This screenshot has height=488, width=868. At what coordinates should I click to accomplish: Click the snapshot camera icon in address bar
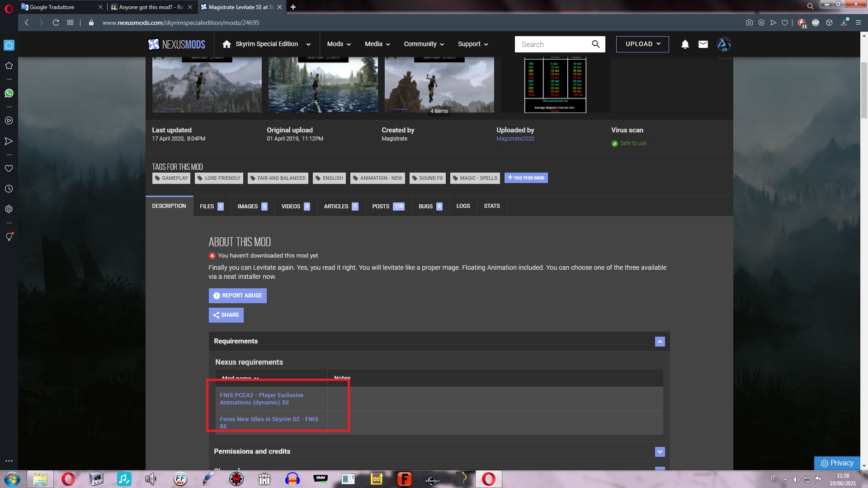click(749, 23)
